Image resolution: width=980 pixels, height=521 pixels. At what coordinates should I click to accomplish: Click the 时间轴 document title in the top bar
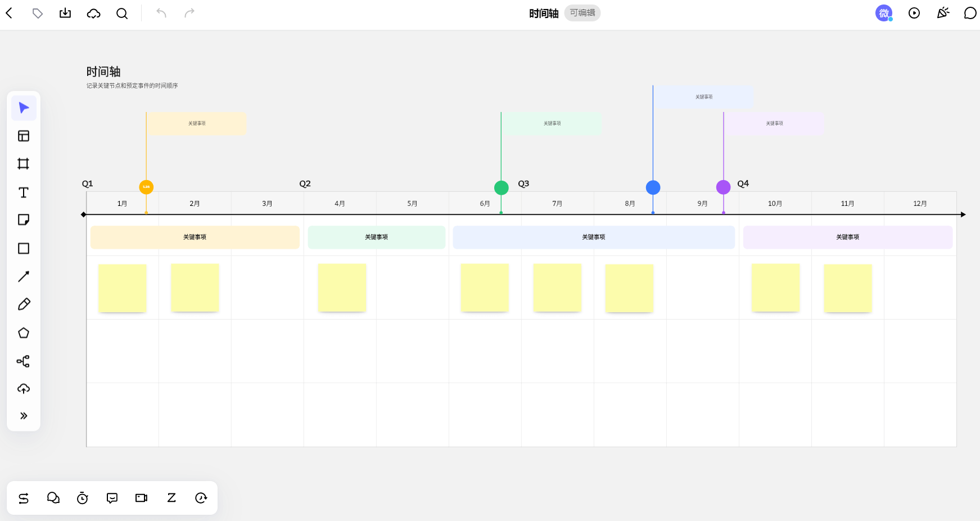544,14
